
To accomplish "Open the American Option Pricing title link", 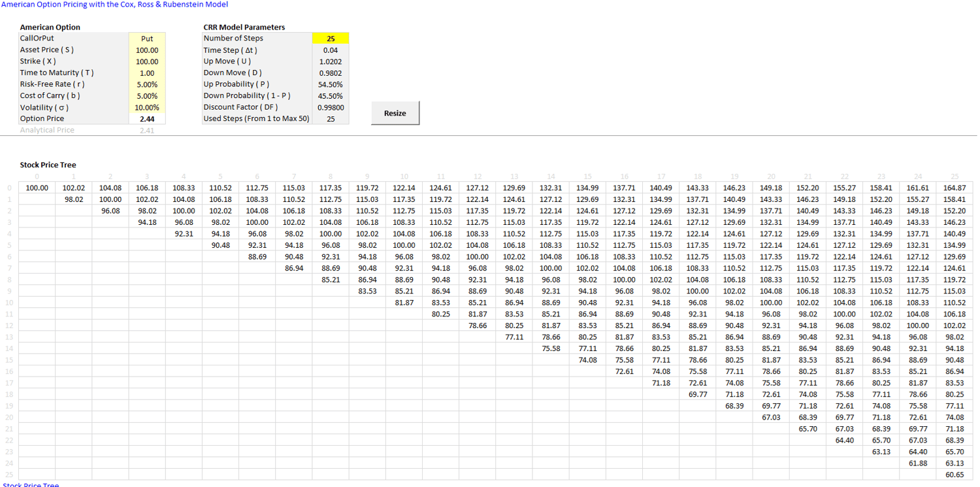I will coord(115,5).
